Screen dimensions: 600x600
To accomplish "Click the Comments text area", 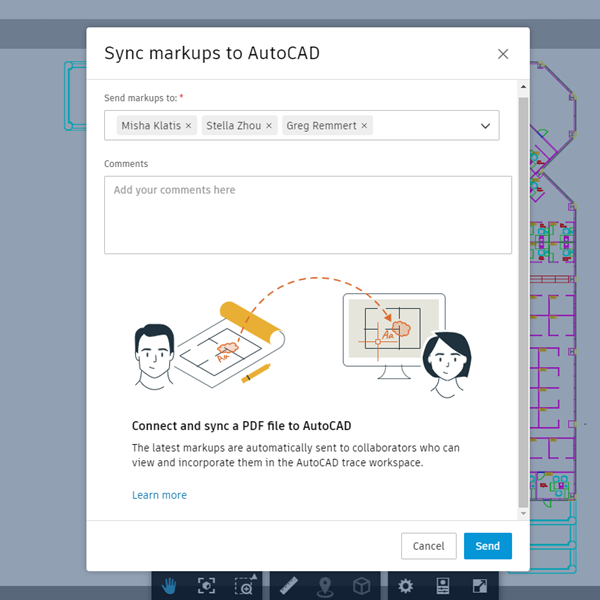I will click(308, 215).
